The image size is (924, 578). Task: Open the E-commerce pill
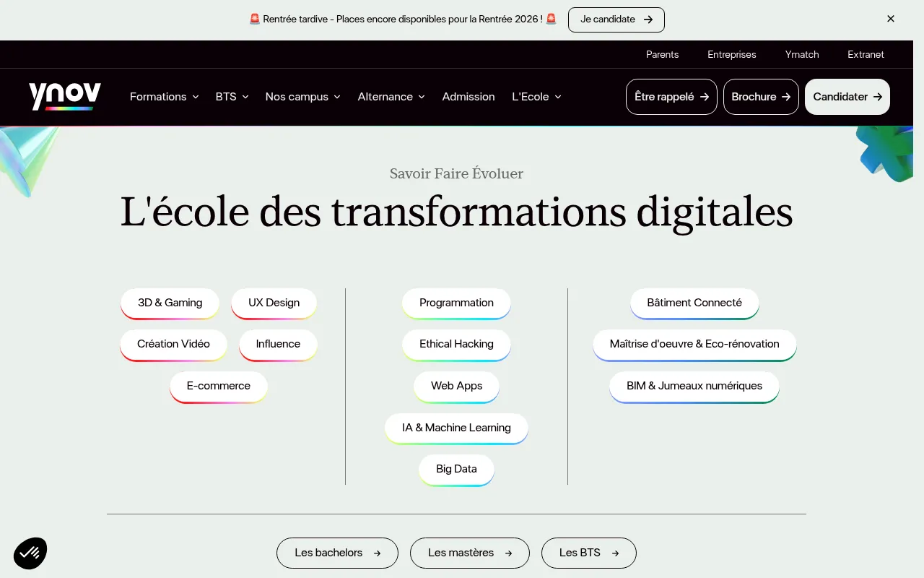point(219,387)
